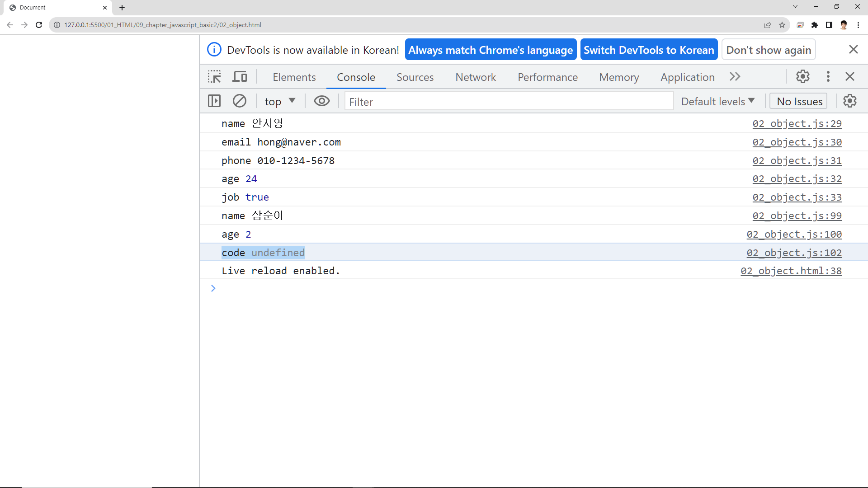
Task: Open the DevTools three-dot menu
Action: pyautogui.click(x=828, y=76)
